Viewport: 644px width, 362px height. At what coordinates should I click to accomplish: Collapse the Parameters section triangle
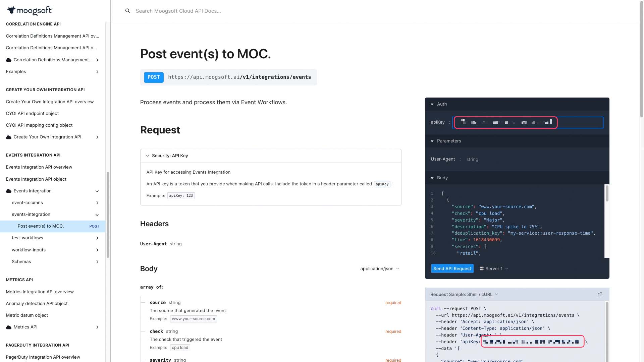click(x=432, y=141)
